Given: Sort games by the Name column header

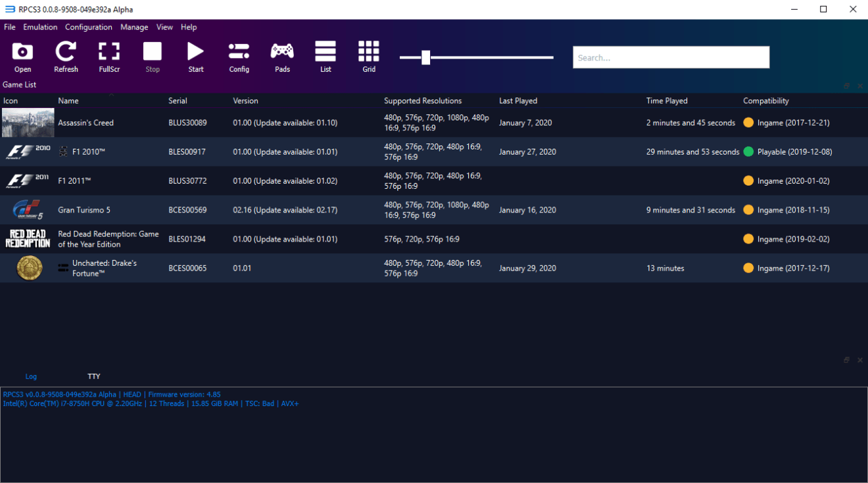Looking at the screenshot, I should click(68, 101).
